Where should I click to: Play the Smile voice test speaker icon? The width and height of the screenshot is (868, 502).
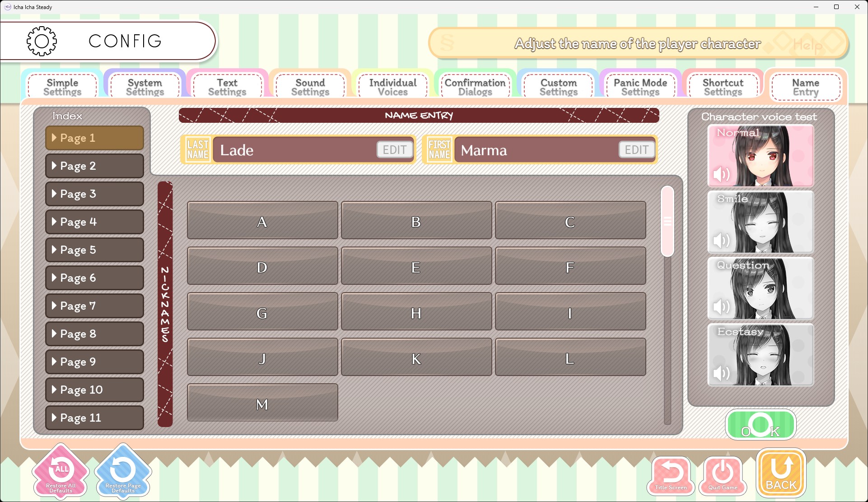point(721,241)
